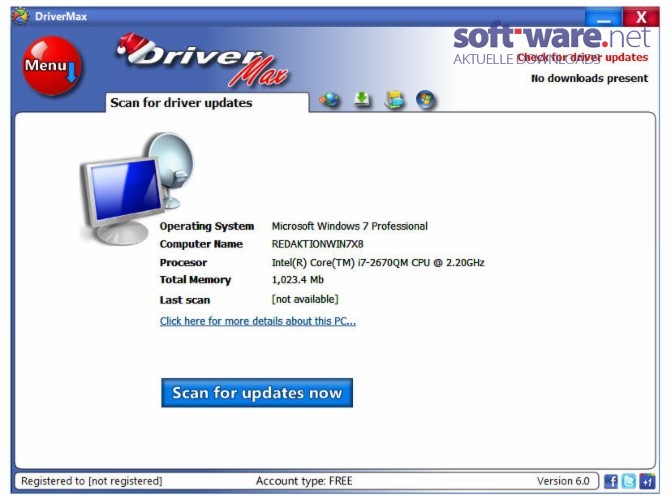This screenshot has height=500, width=671.
Task: Click the [not available] last scan value
Action: (305, 299)
